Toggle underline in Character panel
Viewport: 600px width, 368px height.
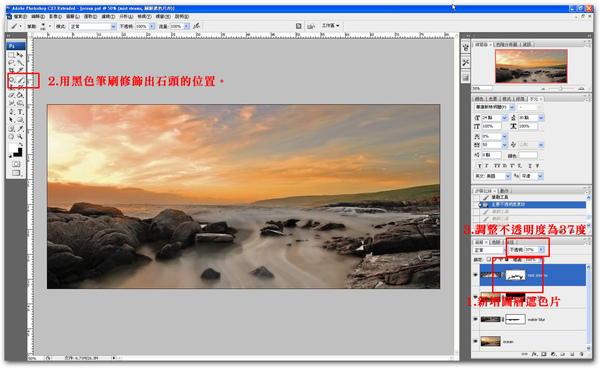coord(530,166)
